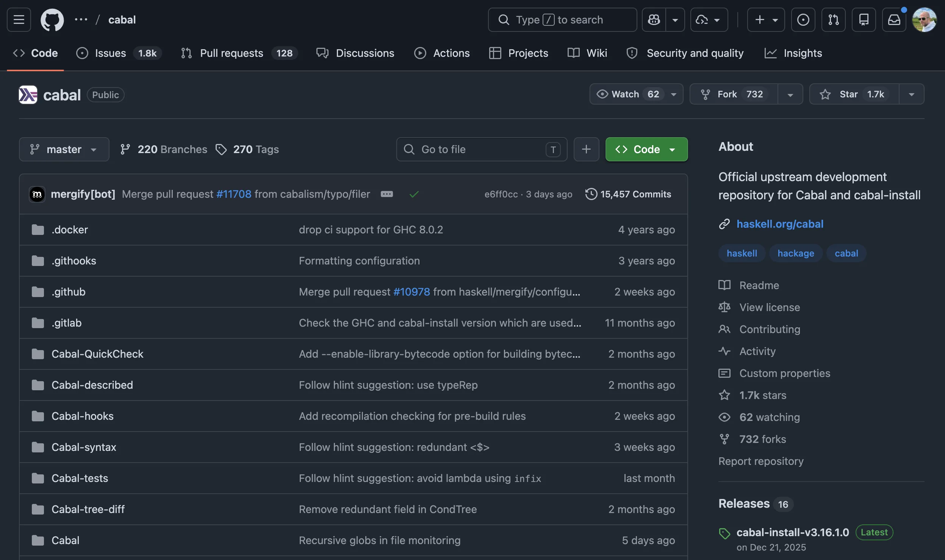Focus the Go to file field
This screenshot has height=560, width=945.
(482, 149)
